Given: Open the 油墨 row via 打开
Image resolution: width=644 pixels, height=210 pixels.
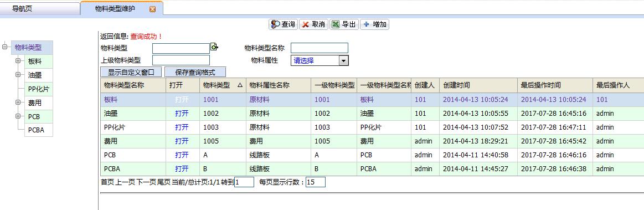Looking at the screenshot, I should (182, 114).
